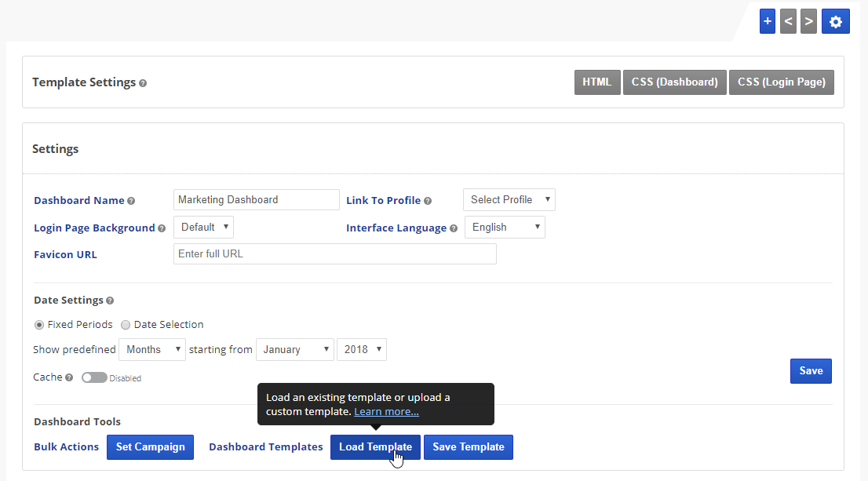
Task: Switch to CSS (Dashboard) tab
Action: coord(674,82)
